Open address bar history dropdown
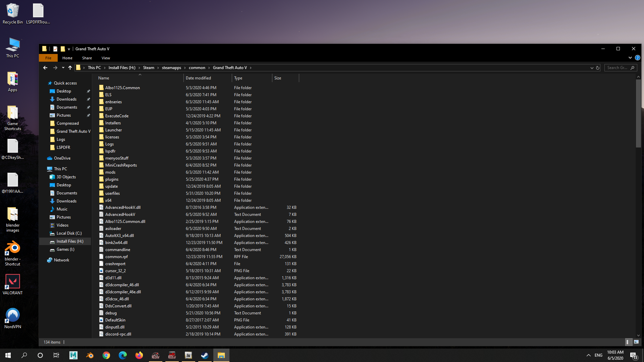 click(x=592, y=68)
